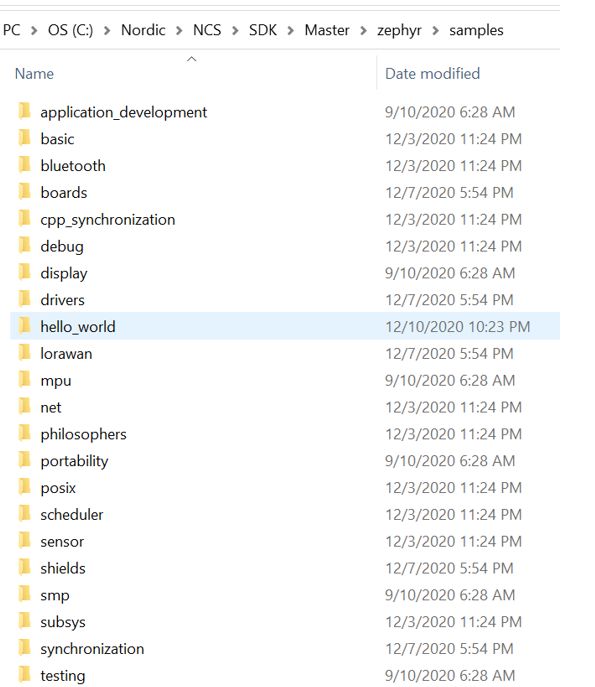The width and height of the screenshot is (595, 687).
Task: Click the philosophers folder icon
Action: [25, 433]
